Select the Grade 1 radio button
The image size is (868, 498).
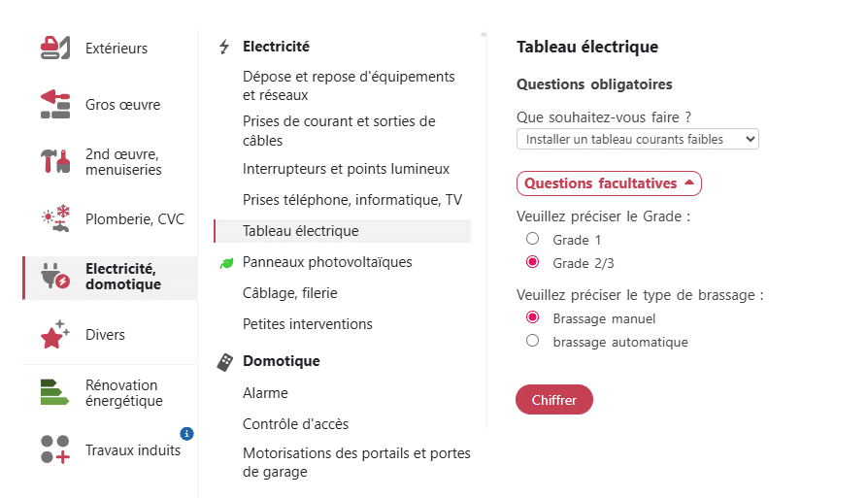[532, 239]
